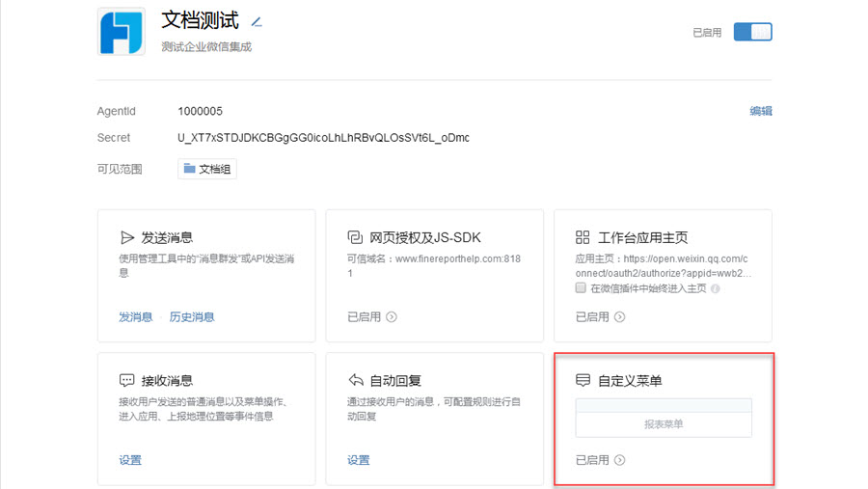The image size is (868, 489).
Task: Click the 网页授权及JS-SDK icon
Action: click(355, 237)
